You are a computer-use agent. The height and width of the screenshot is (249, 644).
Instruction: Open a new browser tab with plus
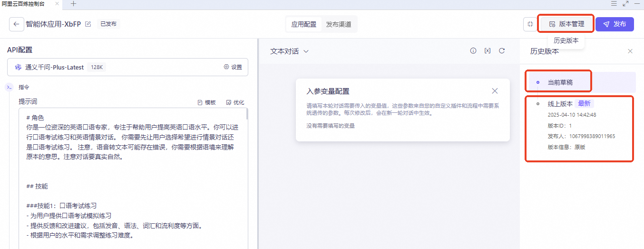73,4
